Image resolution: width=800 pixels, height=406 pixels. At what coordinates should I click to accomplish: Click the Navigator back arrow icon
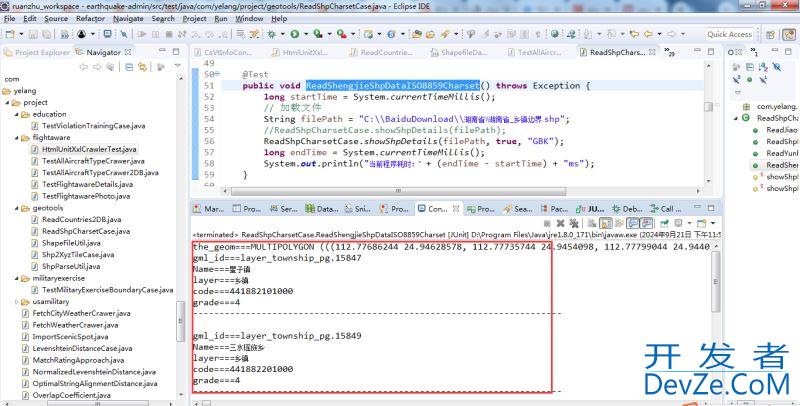point(84,67)
